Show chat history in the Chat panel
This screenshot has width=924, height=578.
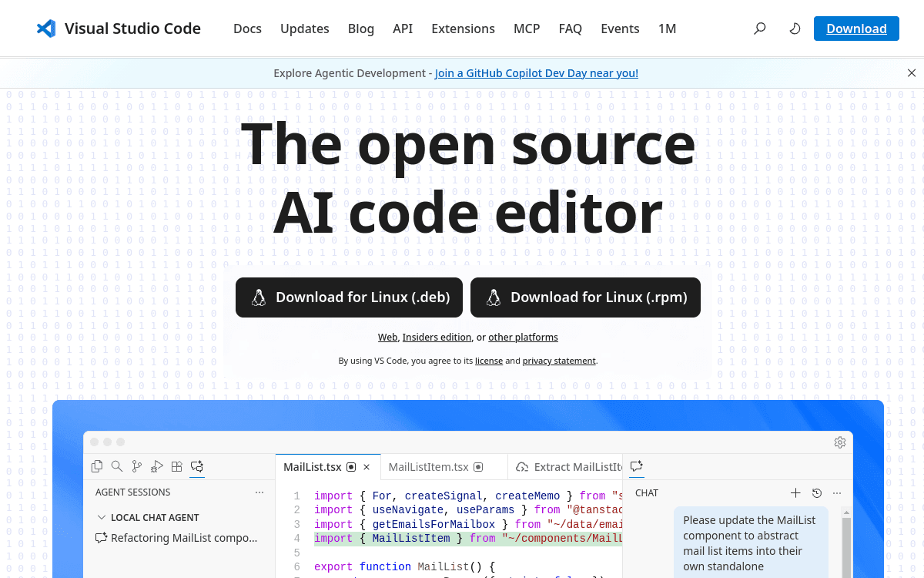pos(816,492)
